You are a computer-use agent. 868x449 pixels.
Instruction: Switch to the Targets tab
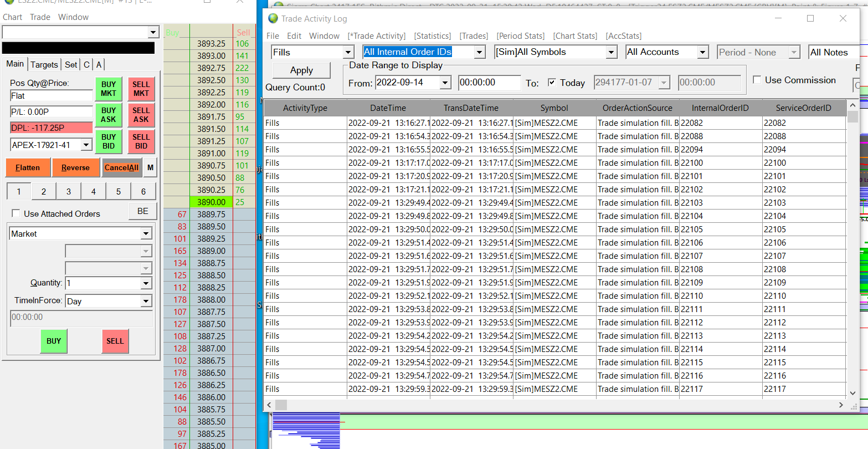pos(44,65)
